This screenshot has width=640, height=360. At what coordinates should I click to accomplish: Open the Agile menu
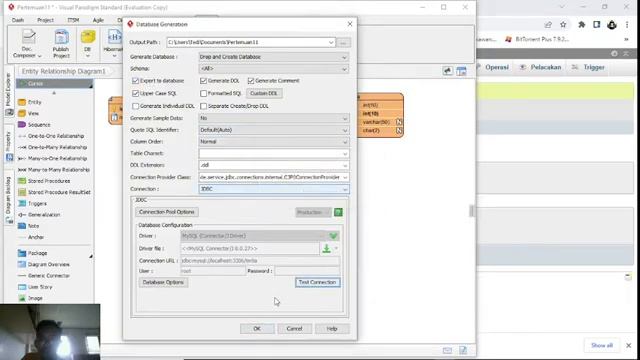coord(98,20)
